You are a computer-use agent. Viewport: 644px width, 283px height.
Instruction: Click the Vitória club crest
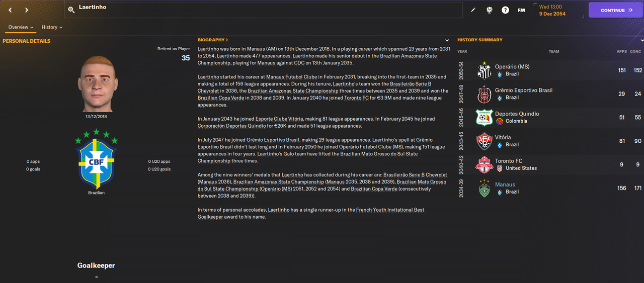[484, 141]
